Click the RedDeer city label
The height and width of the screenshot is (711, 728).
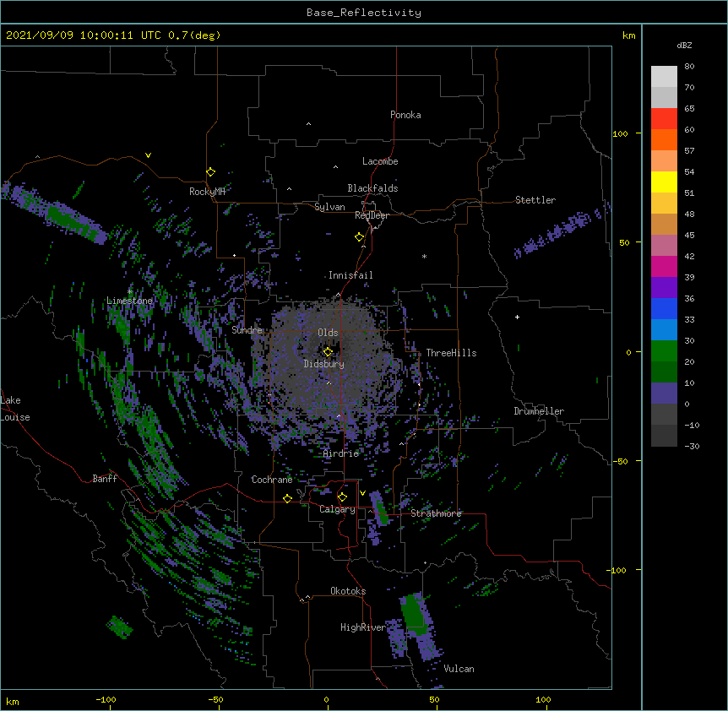[x=372, y=215]
